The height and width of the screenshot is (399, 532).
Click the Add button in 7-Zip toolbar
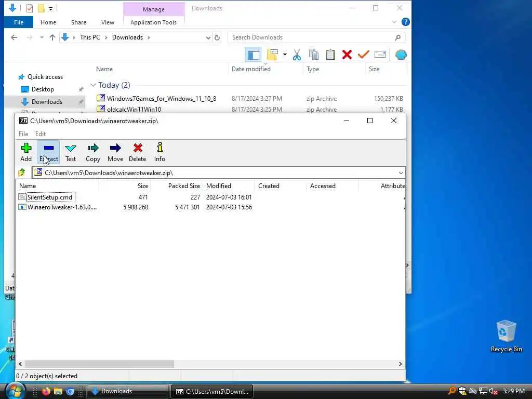tap(26, 152)
